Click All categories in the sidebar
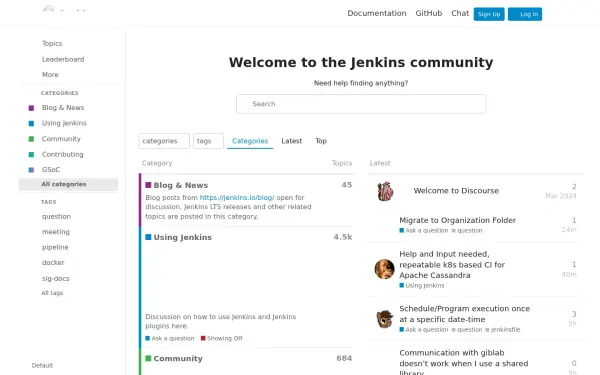The height and width of the screenshot is (375, 600). [x=68, y=184]
